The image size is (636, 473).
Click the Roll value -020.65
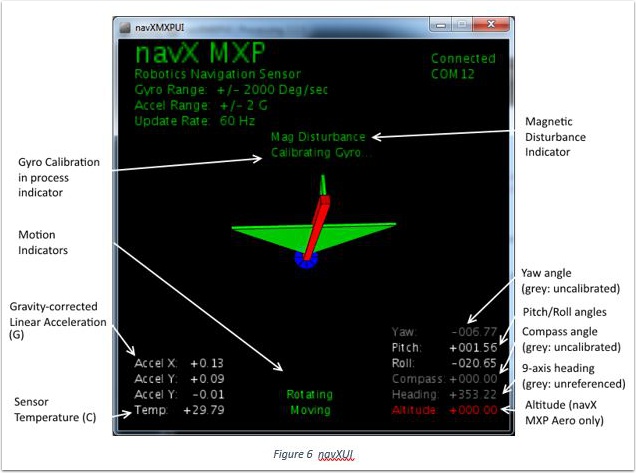coord(474,363)
